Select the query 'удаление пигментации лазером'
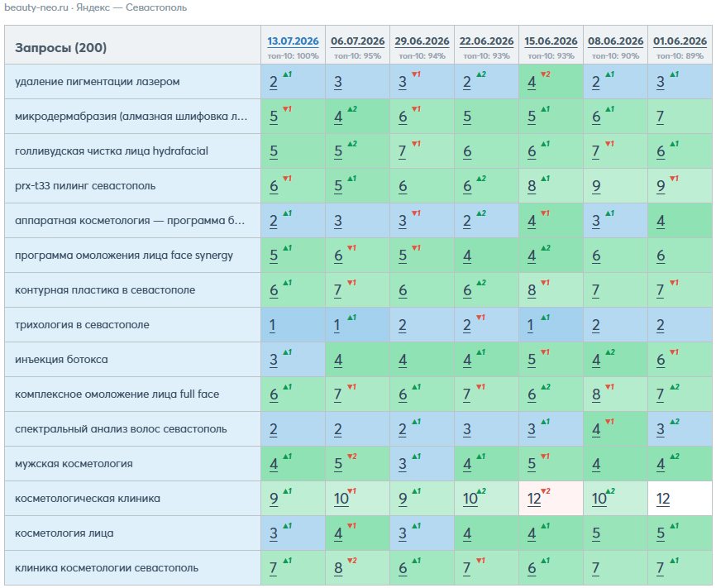 point(98,82)
